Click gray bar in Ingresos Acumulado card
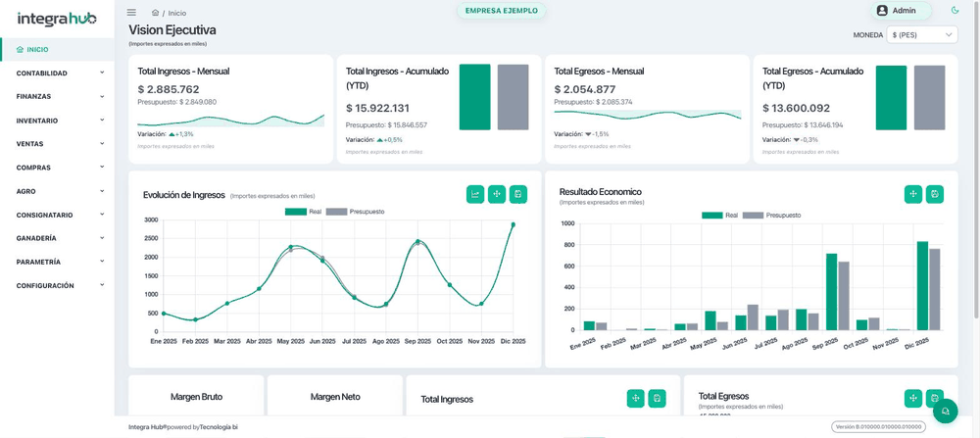The height and width of the screenshot is (438, 980). coord(514,97)
